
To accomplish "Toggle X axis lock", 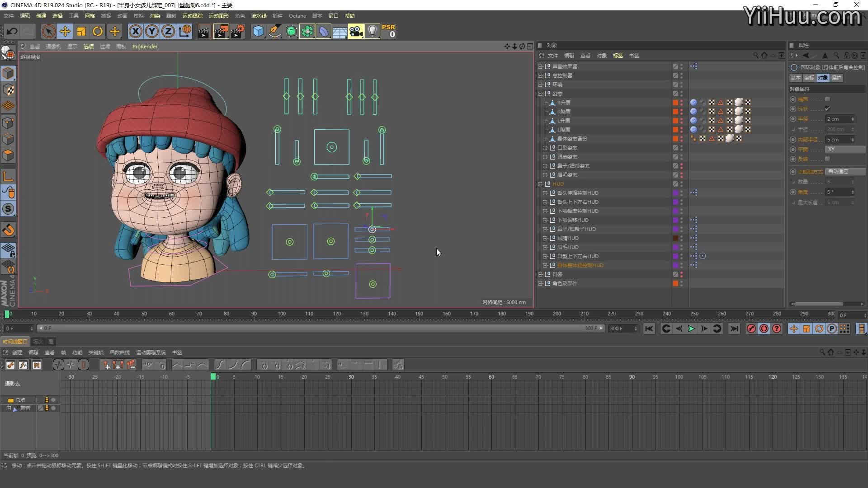I will point(135,31).
